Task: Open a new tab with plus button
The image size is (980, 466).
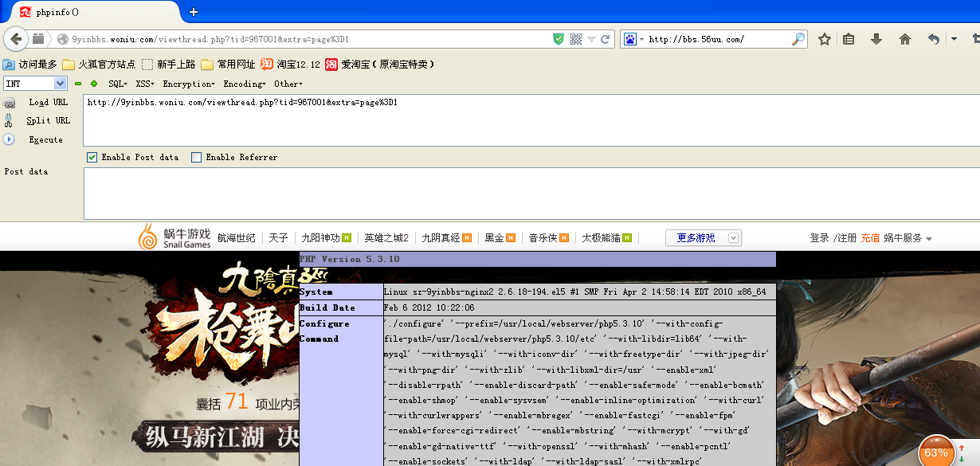Action: 194,12
